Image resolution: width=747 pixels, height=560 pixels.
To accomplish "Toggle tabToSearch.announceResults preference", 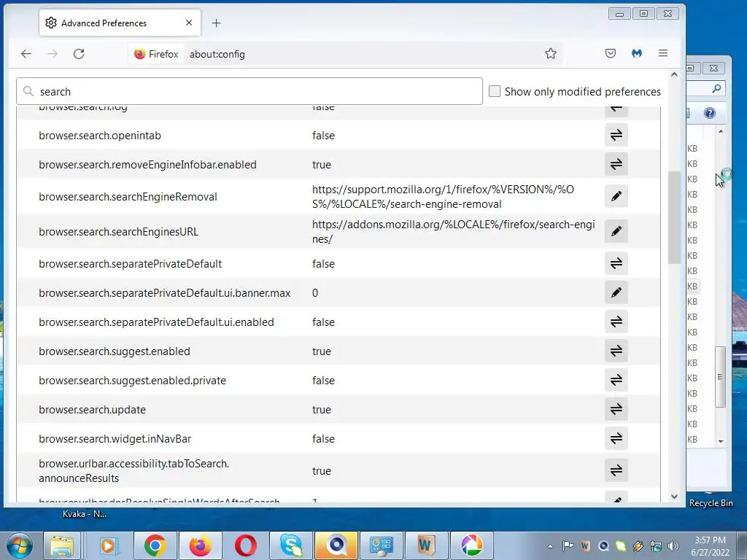I will (x=616, y=470).
